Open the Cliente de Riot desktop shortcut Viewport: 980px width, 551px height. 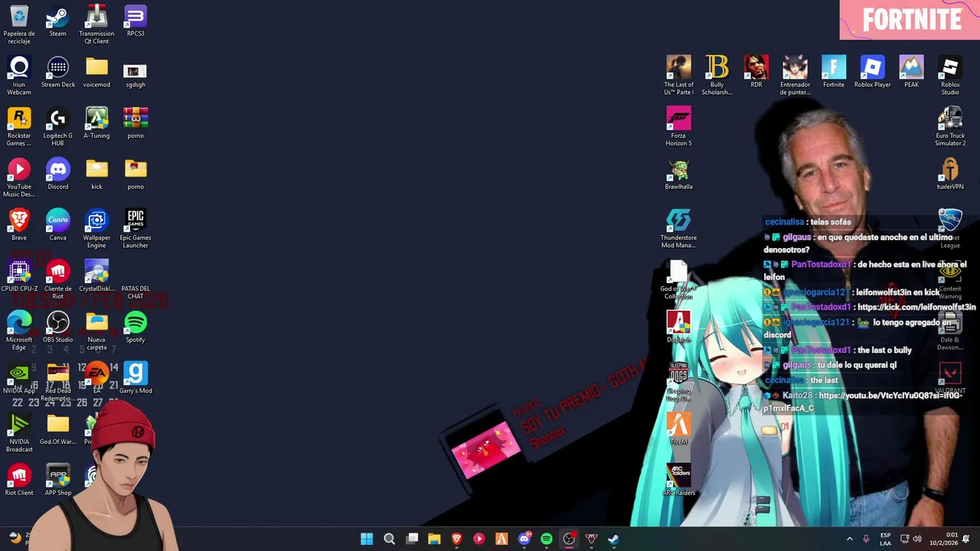tap(58, 280)
